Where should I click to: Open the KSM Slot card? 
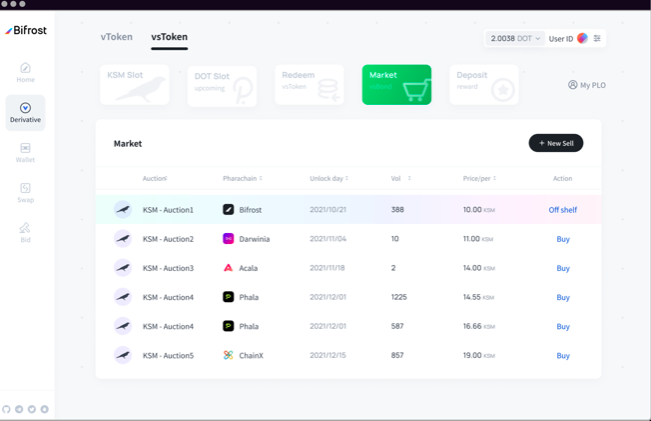(x=135, y=85)
